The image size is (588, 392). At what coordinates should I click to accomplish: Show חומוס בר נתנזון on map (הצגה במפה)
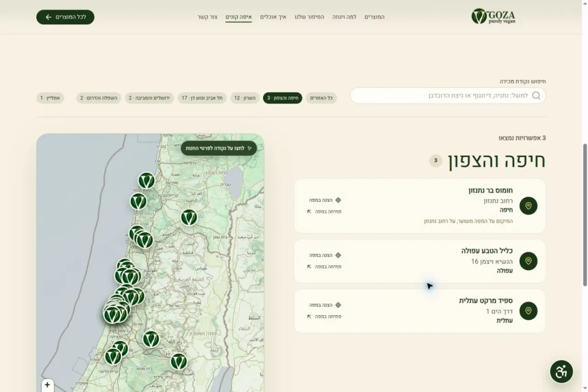325,200
